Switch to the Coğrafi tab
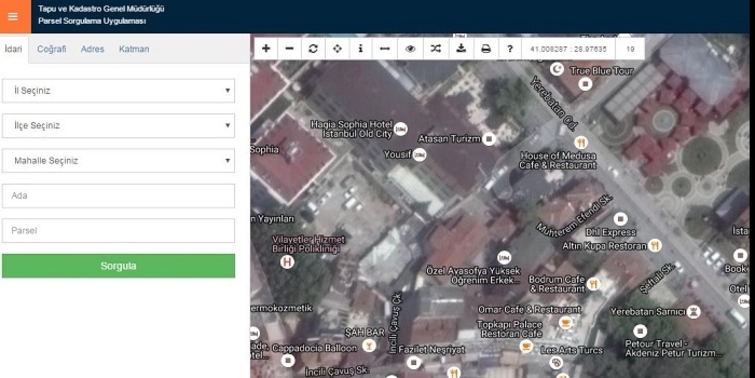Image resolution: width=755 pixels, height=378 pixels. (x=52, y=49)
